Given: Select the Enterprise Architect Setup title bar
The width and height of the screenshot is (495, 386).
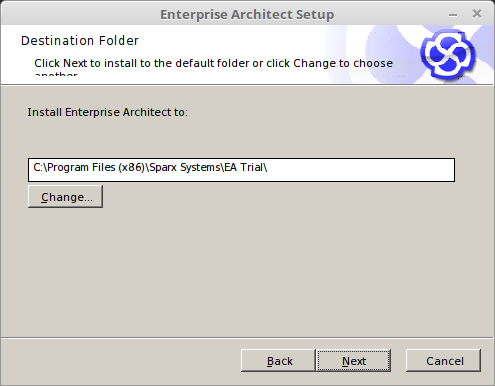Looking at the screenshot, I should [x=247, y=14].
